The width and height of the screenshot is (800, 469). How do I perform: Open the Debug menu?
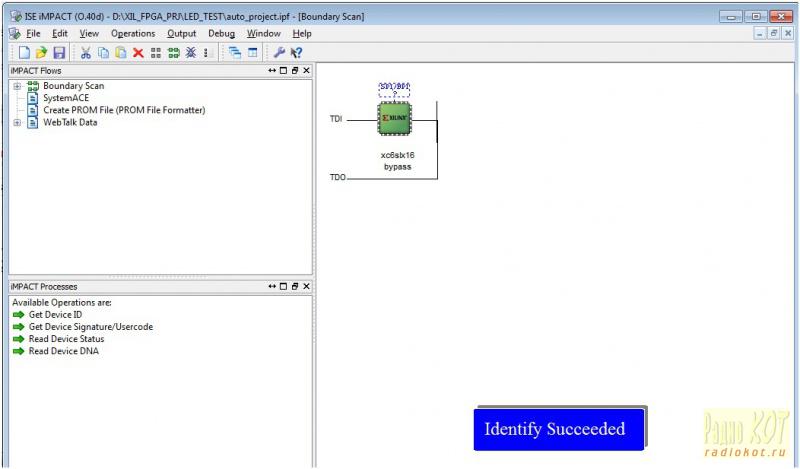click(221, 33)
